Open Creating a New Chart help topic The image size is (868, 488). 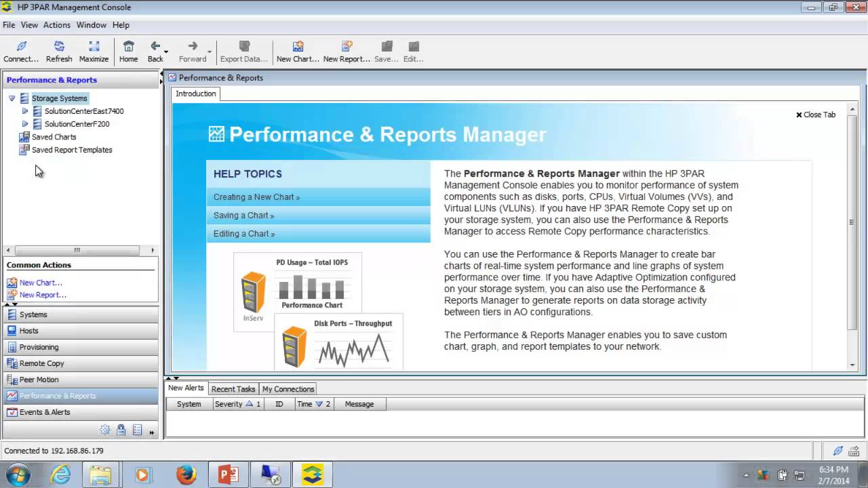pos(318,197)
